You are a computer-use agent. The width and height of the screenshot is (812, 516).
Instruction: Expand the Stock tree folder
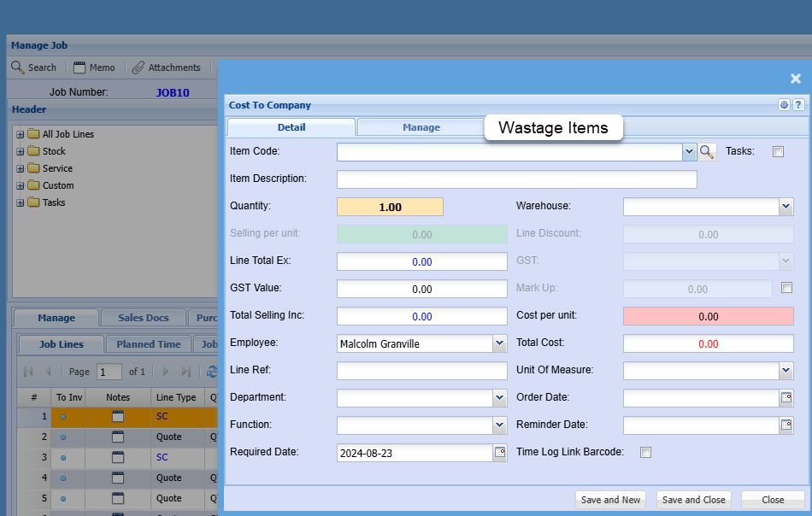tap(21, 151)
